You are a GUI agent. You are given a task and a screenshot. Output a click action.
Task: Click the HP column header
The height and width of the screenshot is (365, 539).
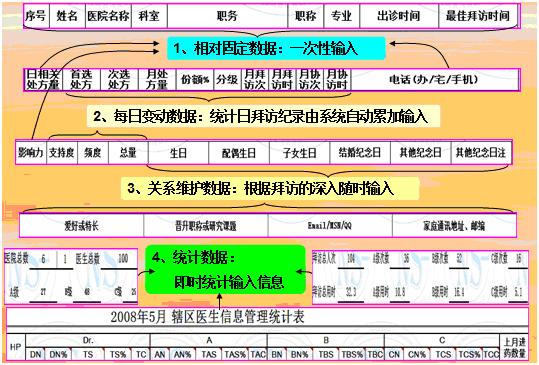(16, 347)
